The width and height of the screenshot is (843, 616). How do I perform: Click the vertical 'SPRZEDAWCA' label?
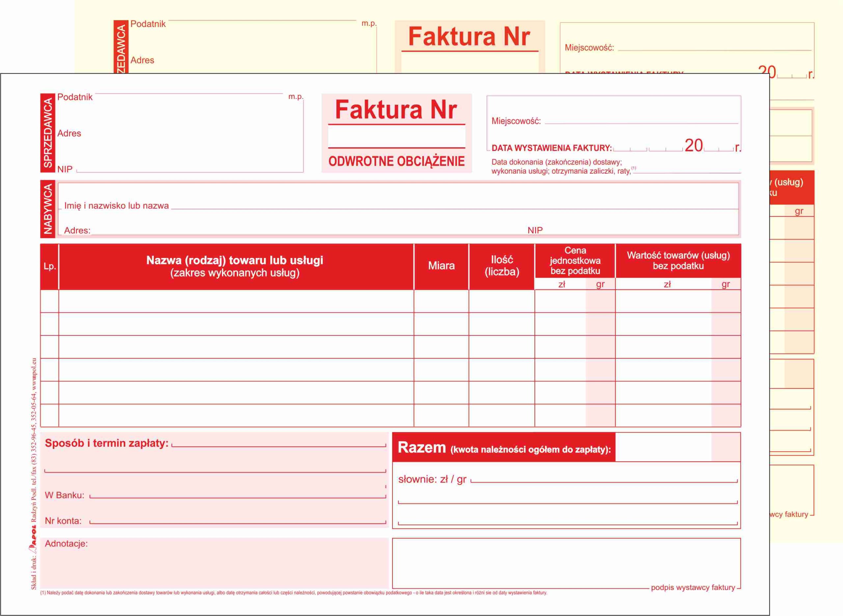tap(48, 133)
